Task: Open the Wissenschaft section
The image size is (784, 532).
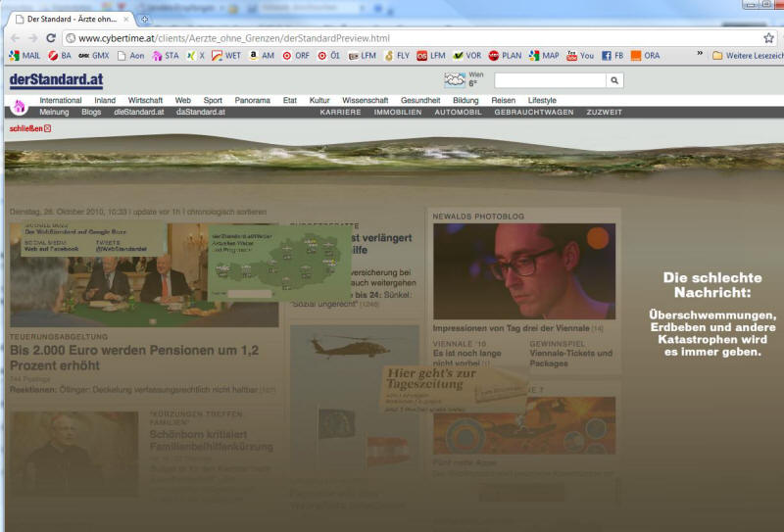Action: (x=366, y=100)
